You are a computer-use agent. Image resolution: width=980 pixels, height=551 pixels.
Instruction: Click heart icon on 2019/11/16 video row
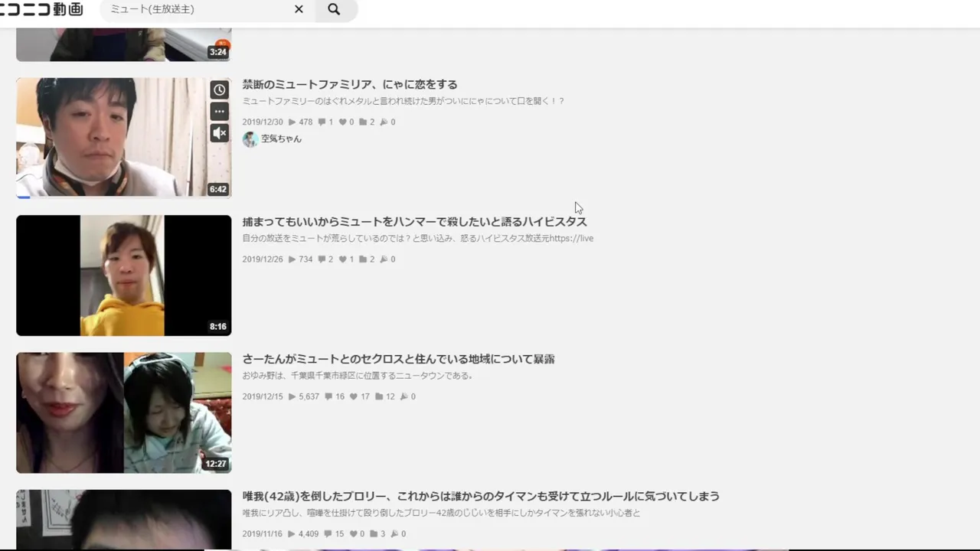(353, 534)
